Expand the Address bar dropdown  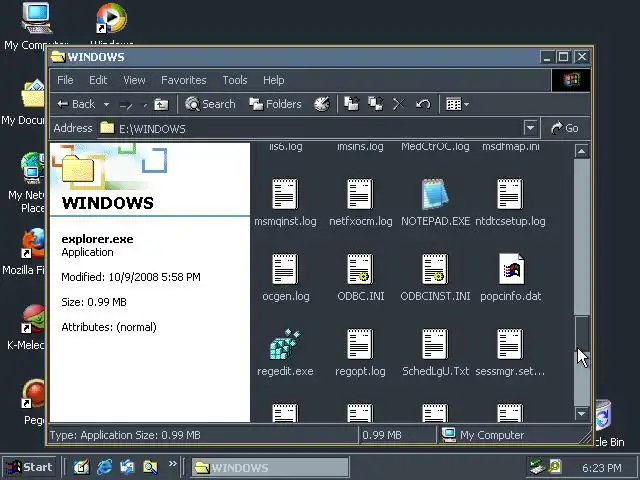click(530, 128)
